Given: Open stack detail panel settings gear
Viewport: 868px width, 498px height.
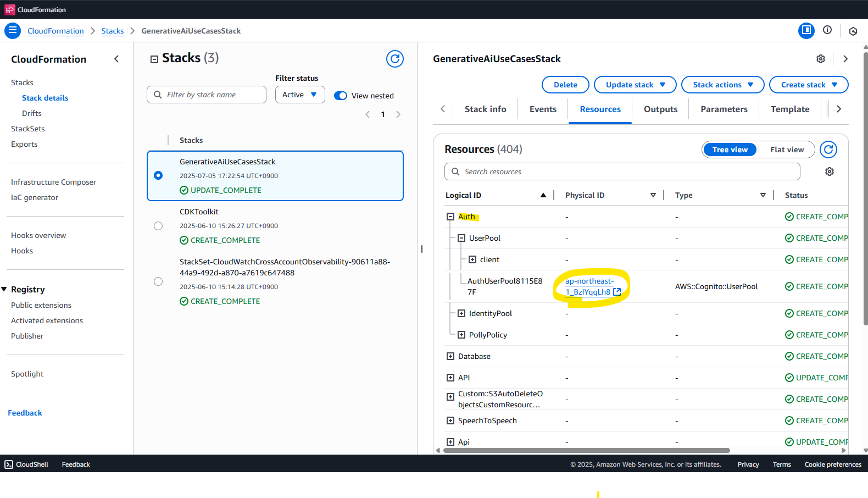Looking at the screenshot, I should (821, 59).
